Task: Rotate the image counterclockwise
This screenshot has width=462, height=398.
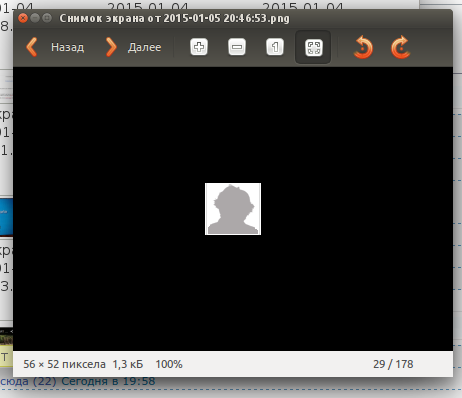Action: [363, 47]
